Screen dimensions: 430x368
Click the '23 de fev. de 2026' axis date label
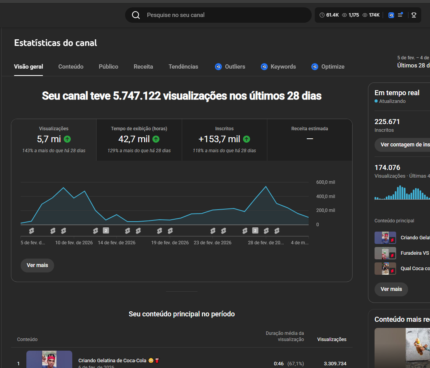pos(213,243)
